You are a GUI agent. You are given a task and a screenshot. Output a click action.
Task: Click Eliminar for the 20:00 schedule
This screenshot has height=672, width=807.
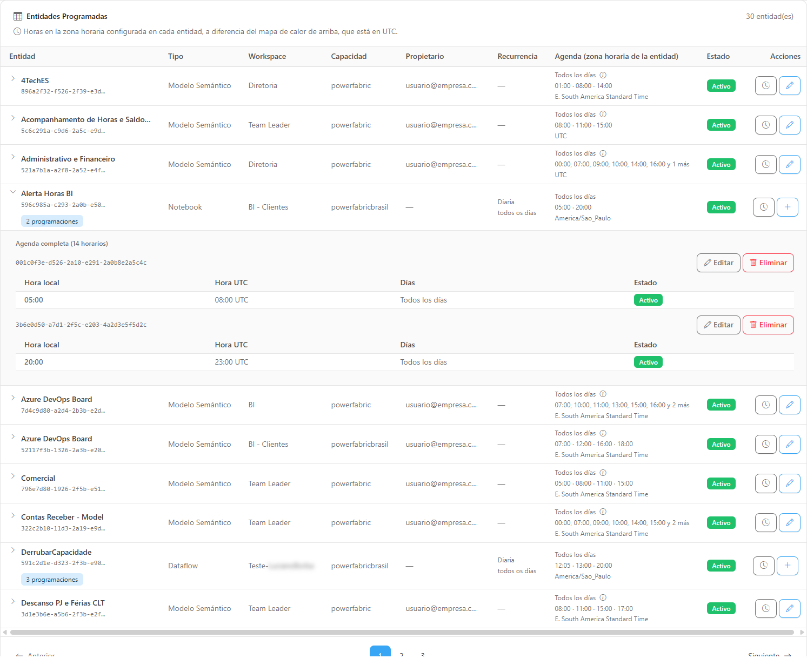click(x=768, y=325)
